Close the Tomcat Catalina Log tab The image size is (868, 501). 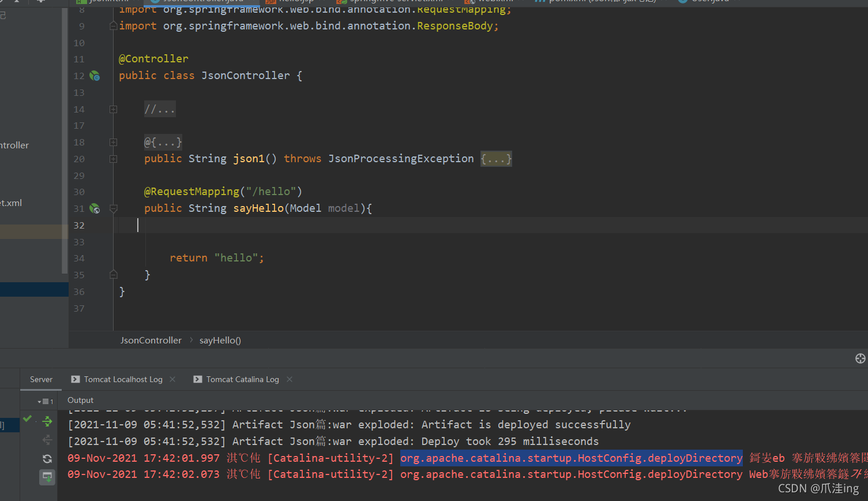point(290,379)
